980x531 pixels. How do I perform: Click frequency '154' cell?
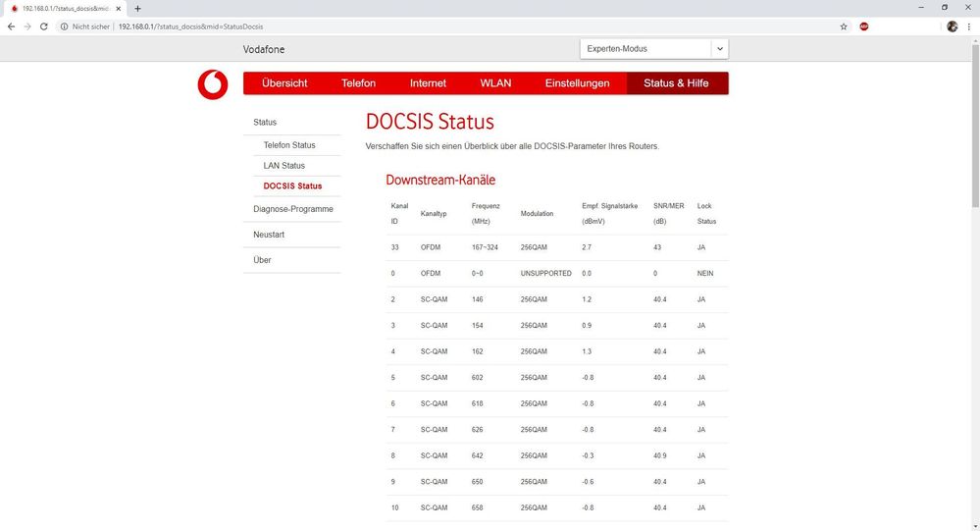(x=478, y=326)
